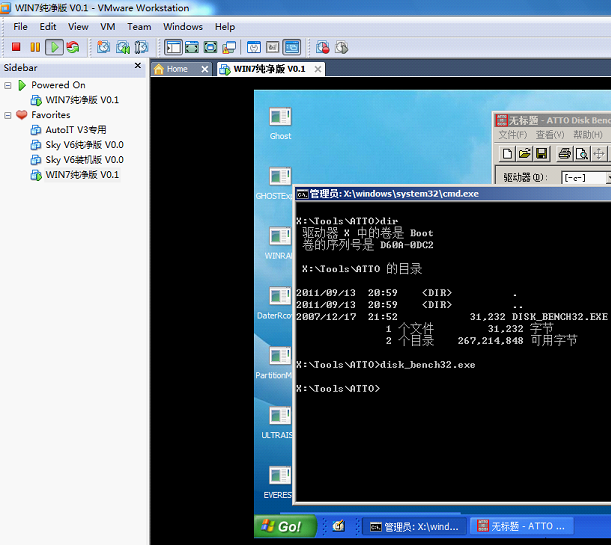
Task: Close the WIN7纯净版 V0.1 tab
Action: [318, 69]
